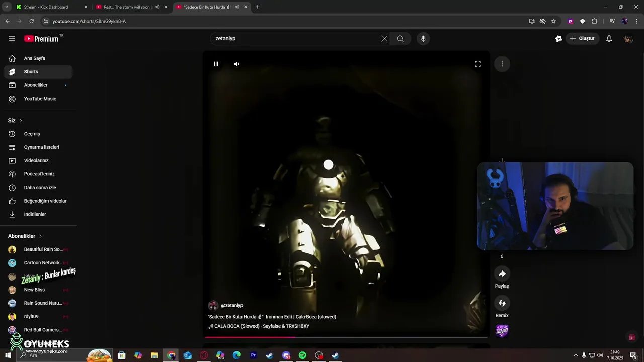Open Podcast'leriniz in sidebar
Image resolution: width=644 pixels, height=362 pixels.
coord(38,174)
